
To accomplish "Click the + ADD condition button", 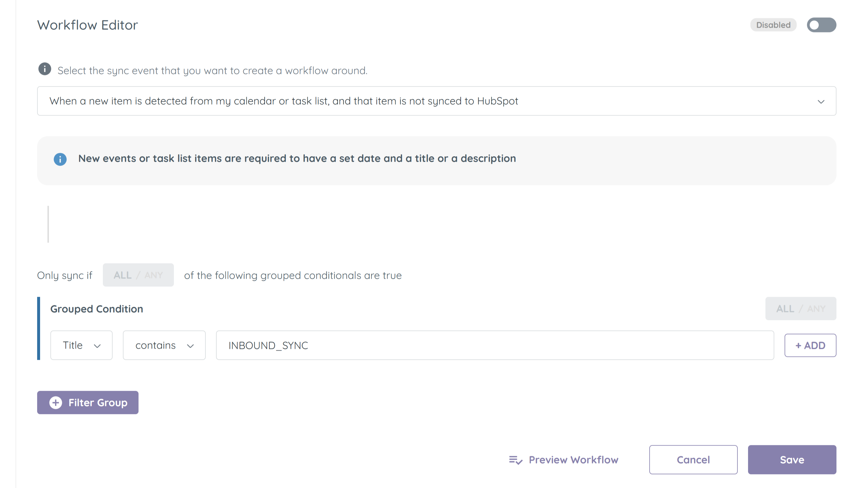I will click(810, 345).
